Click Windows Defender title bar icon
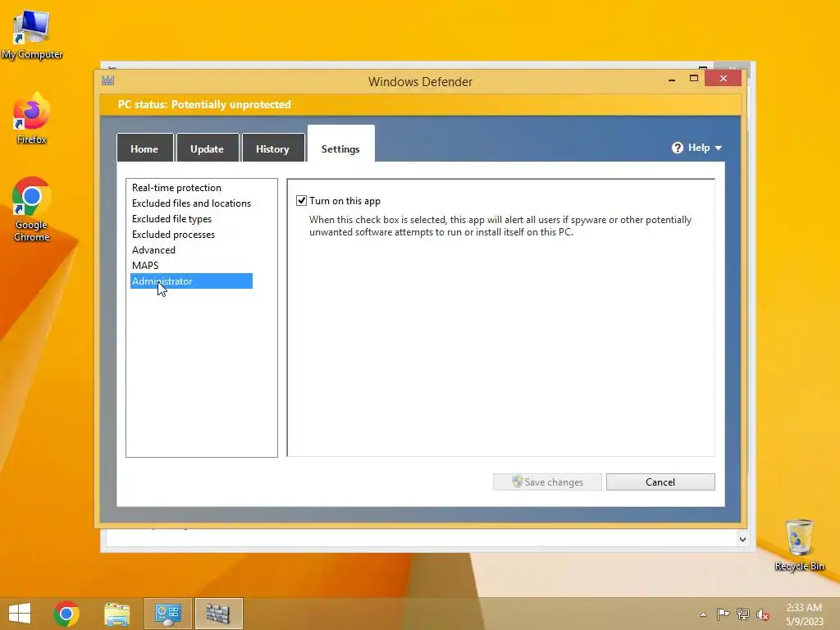Viewport: 840px width, 630px height. pyautogui.click(x=107, y=81)
